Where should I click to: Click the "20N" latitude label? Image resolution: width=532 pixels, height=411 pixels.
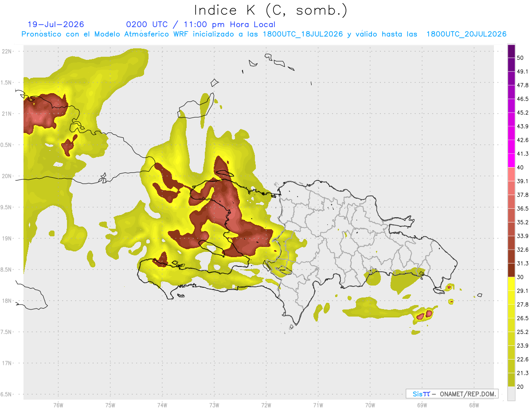click(x=7, y=176)
